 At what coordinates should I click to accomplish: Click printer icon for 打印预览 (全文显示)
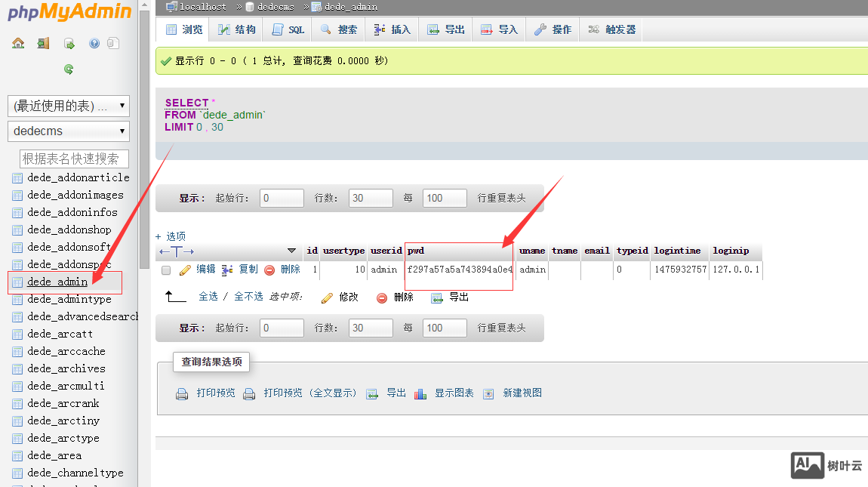tap(249, 394)
